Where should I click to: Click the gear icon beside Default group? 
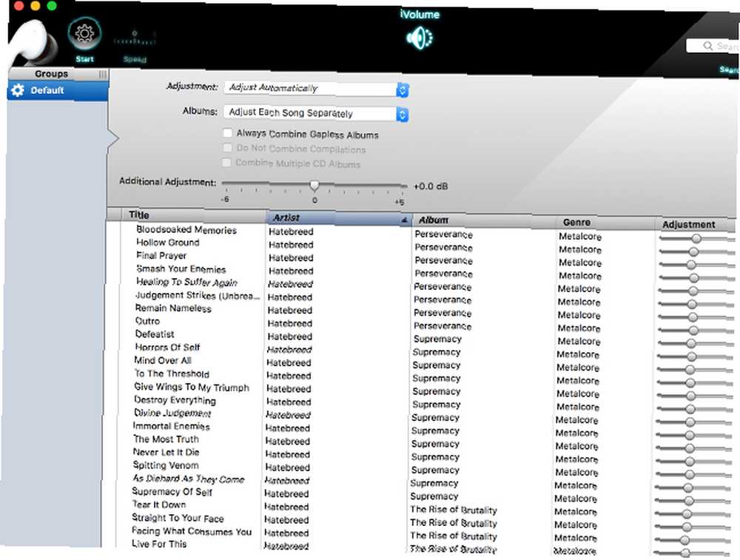tap(18, 90)
